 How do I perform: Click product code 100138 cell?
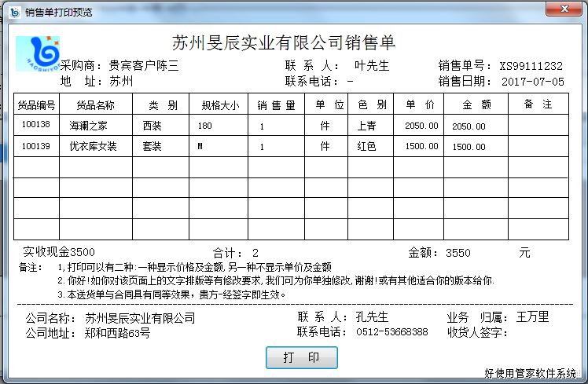(x=36, y=125)
